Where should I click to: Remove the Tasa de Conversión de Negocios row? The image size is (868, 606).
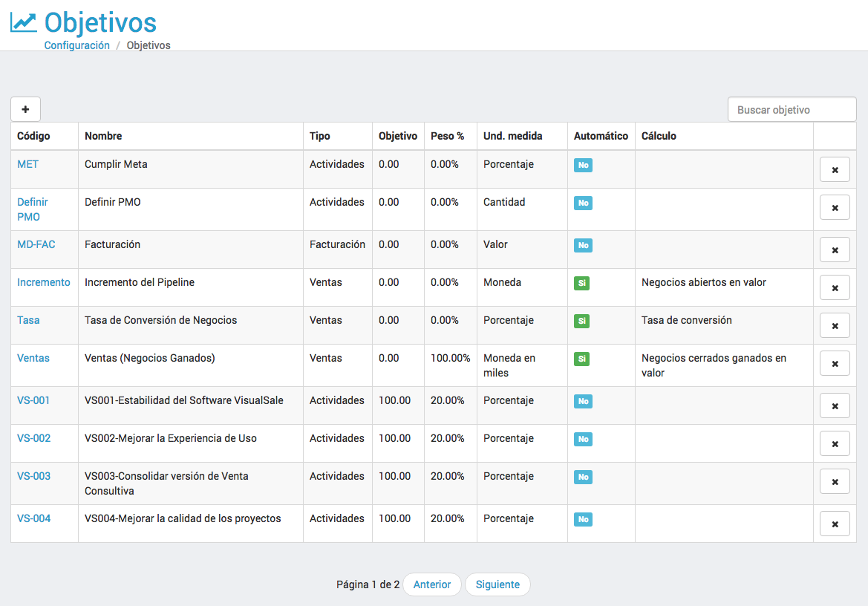tap(835, 326)
